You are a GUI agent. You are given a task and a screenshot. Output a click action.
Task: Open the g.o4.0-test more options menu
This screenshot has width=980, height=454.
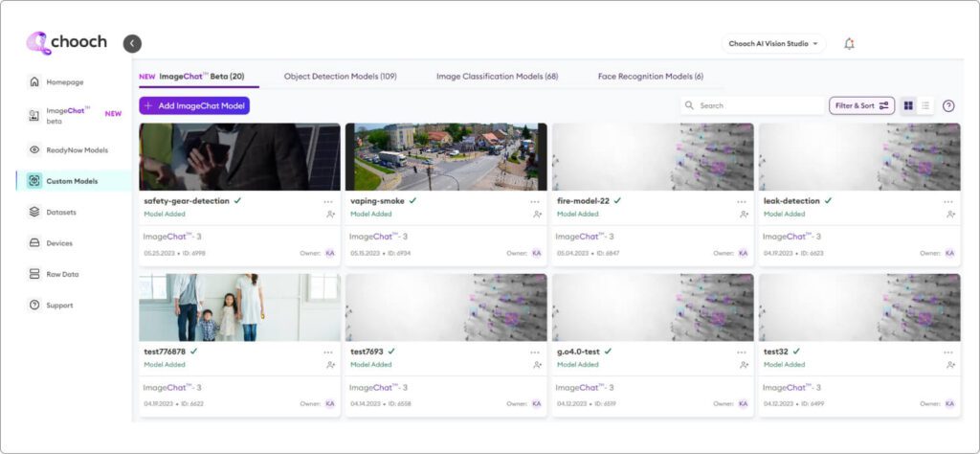742,352
